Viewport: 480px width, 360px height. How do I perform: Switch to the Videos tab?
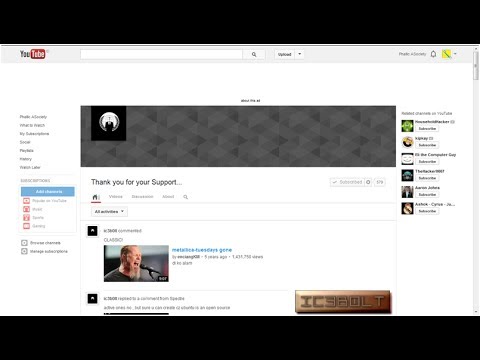tap(116, 197)
